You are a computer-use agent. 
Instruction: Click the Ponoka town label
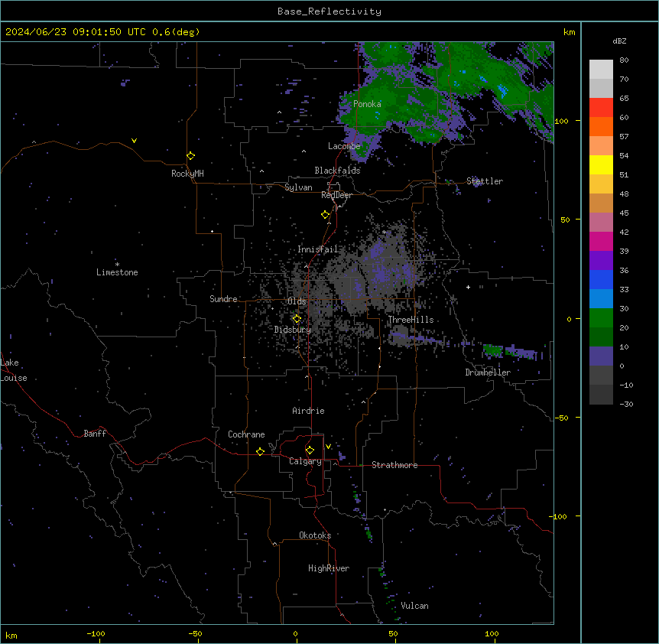367,104
